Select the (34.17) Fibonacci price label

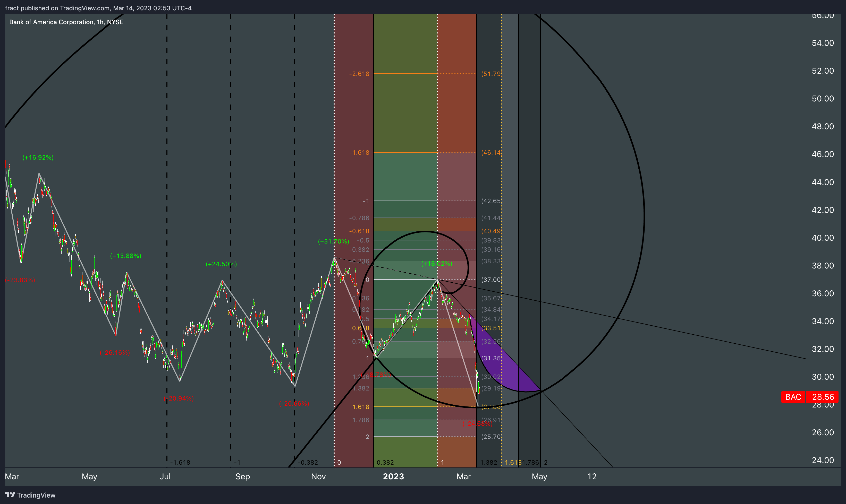[492, 319]
